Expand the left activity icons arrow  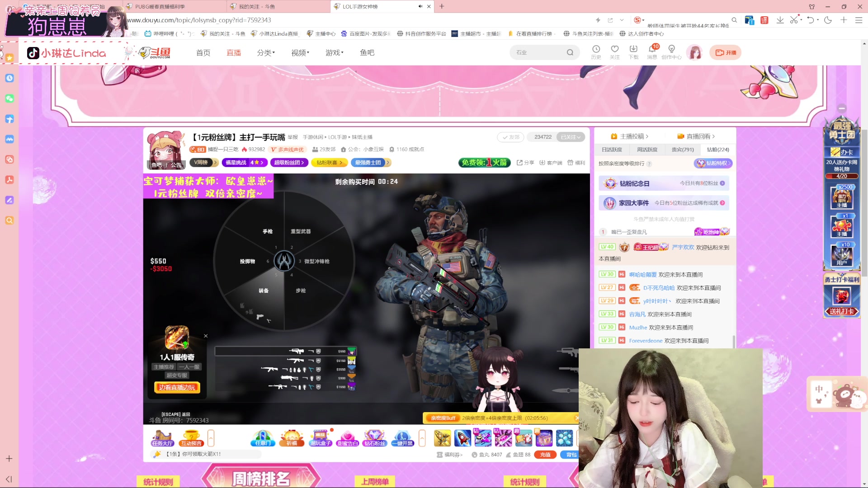(211, 438)
